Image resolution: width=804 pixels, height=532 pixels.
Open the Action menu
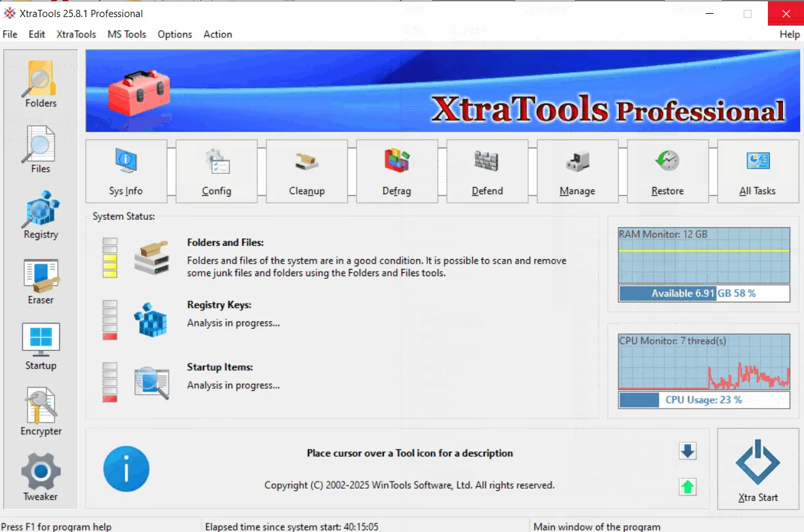[x=218, y=34]
